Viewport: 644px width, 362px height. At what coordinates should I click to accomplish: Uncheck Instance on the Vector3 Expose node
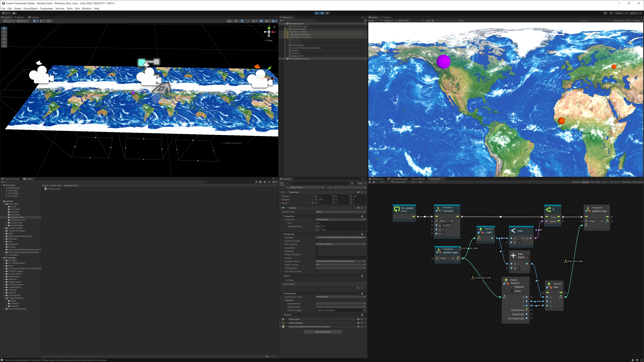[512, 287]
